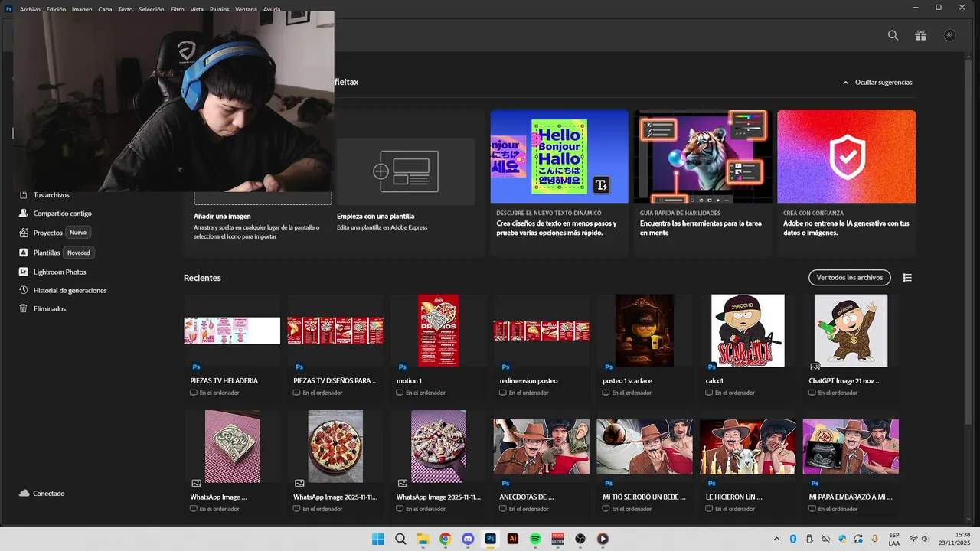Click the Lightroom Photos Lr icon
980x551 pixels.
(x=24, y=272)
